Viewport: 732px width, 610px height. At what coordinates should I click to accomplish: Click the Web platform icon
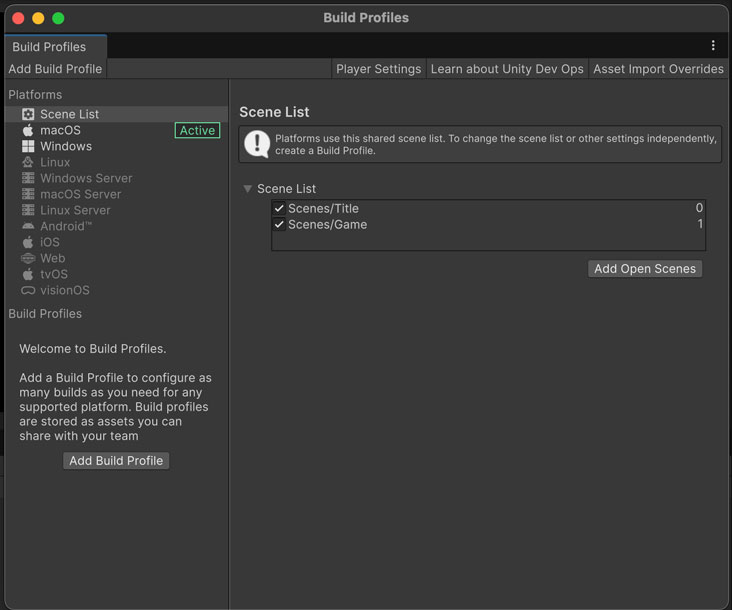point(28,258)
